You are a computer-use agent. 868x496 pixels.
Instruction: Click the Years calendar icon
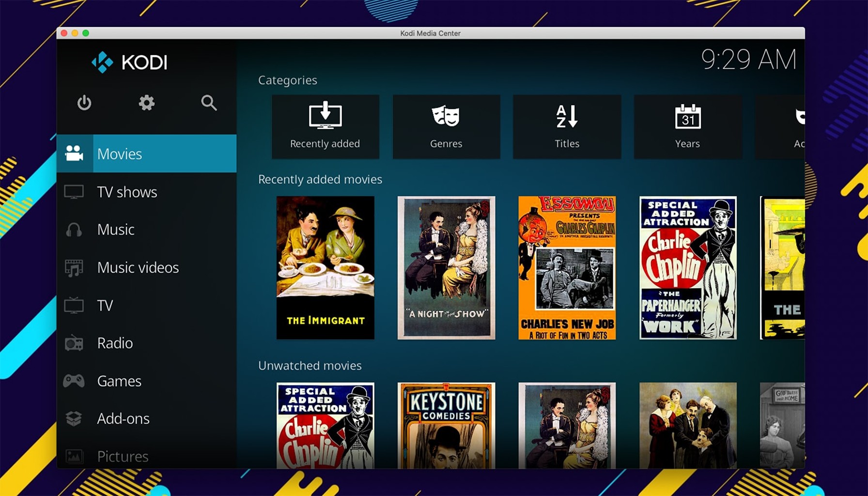pos(688,116)
